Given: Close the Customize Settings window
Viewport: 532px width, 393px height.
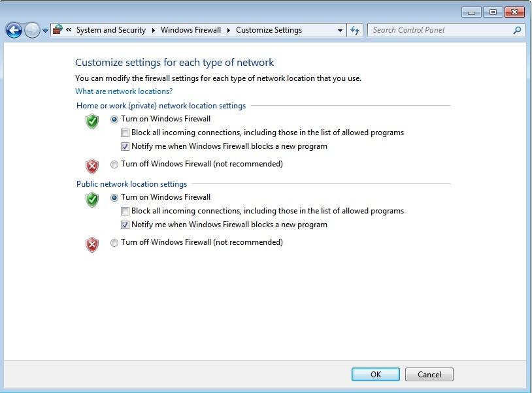Looking at the screenshot, I should coord(514,12).
